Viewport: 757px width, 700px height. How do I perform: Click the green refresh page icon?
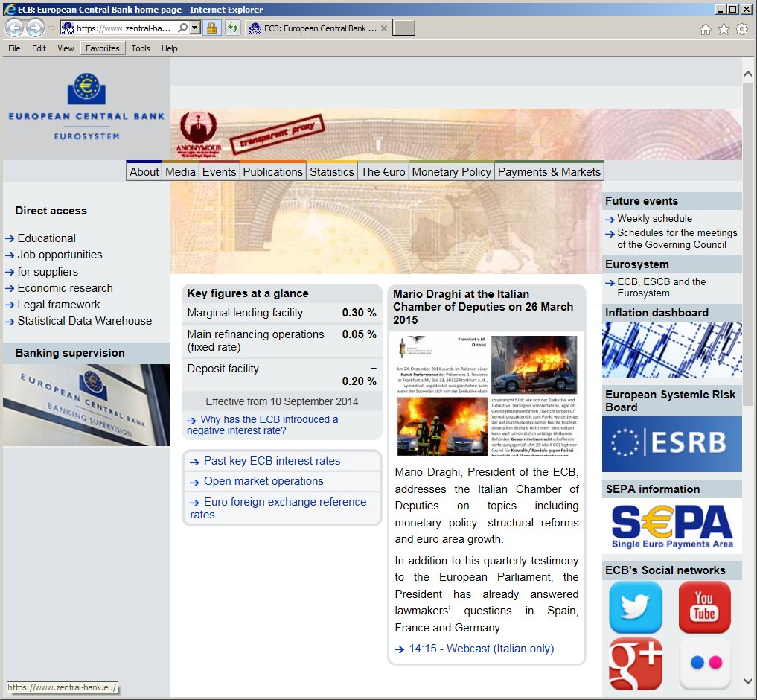point(233,28)
